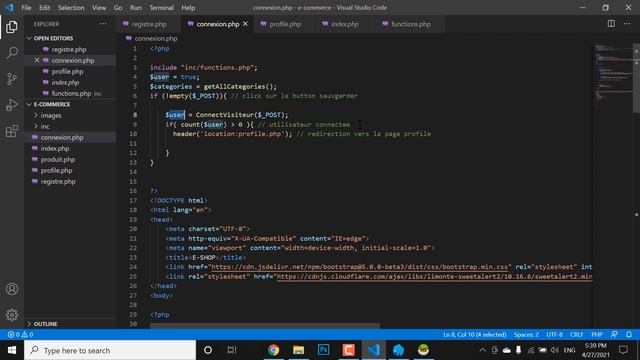Show hidden system tray icons
Viewport: 640px width, 360px height.
pyautogui.click(x=482, y=350)
